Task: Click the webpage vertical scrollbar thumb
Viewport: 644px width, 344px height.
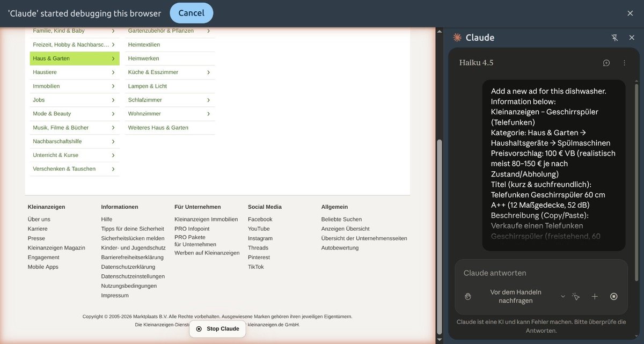Action: click(x=440, y=236)
